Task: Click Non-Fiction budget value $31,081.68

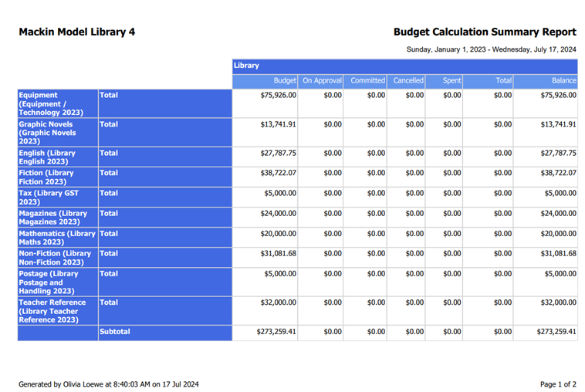Action: coord(279,254)
